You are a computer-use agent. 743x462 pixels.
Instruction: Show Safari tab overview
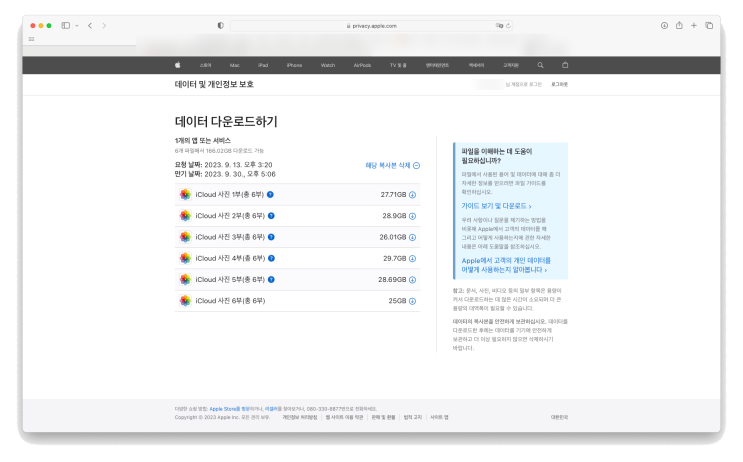(x=709, y=26)
